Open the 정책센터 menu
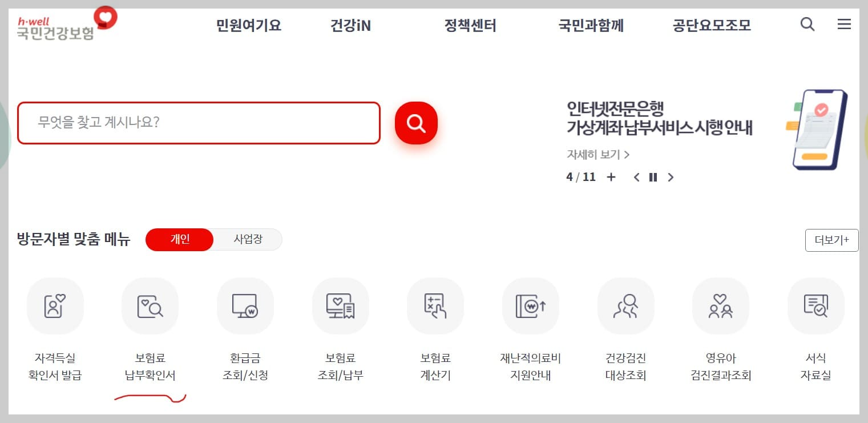 (x=470, y=26)
